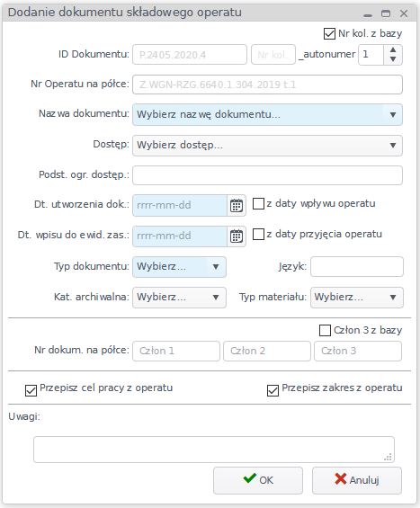Viewport: 420px width, 508px height.
Task: Maximize the dialog window
Action: (386, 13)
